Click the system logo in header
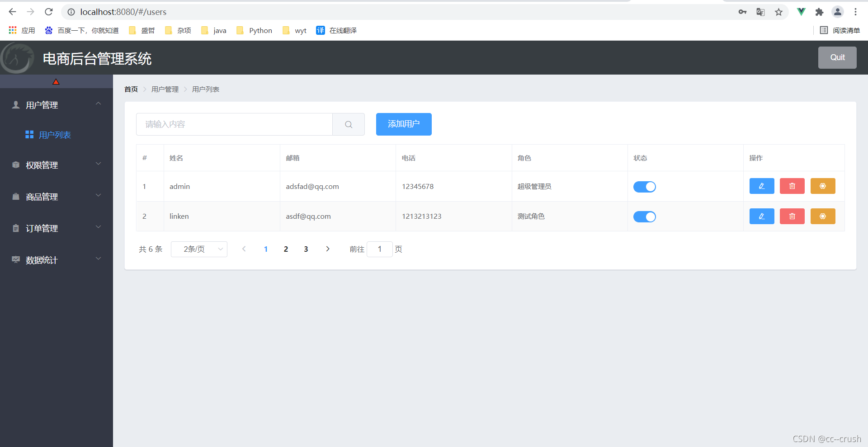The height and width of the screenshot is (447, 868). click(17, 58)
